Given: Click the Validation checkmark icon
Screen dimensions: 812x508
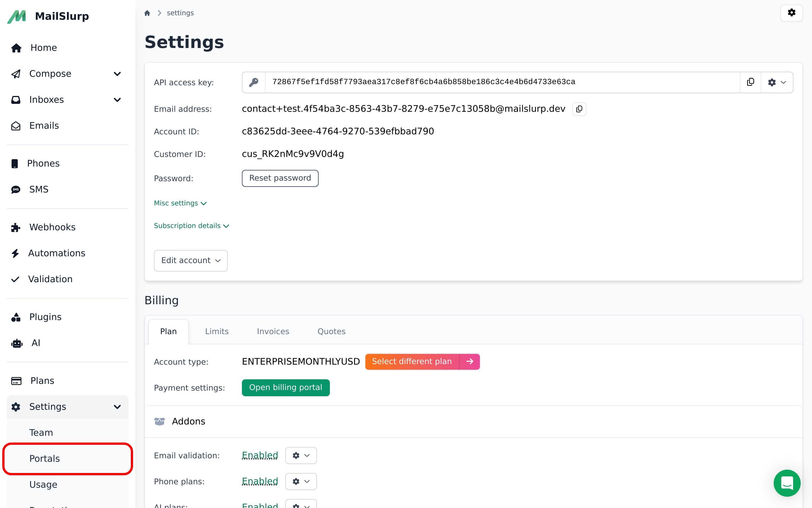Looking at the screenshot, I should [15, 279].
